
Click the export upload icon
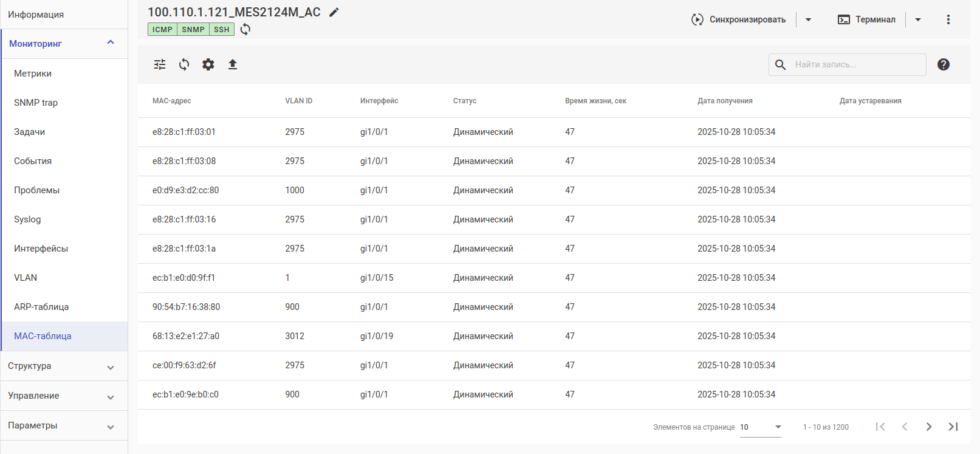(232, 64)
